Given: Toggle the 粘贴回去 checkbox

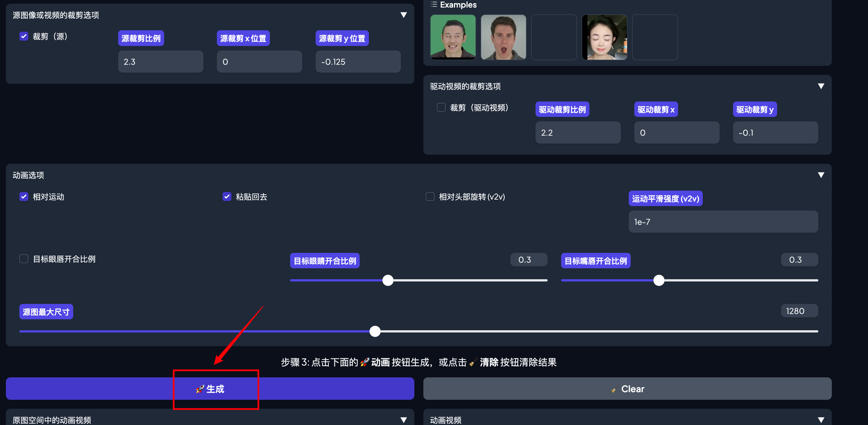Looking at the screenshot, I should click(227, 197).
